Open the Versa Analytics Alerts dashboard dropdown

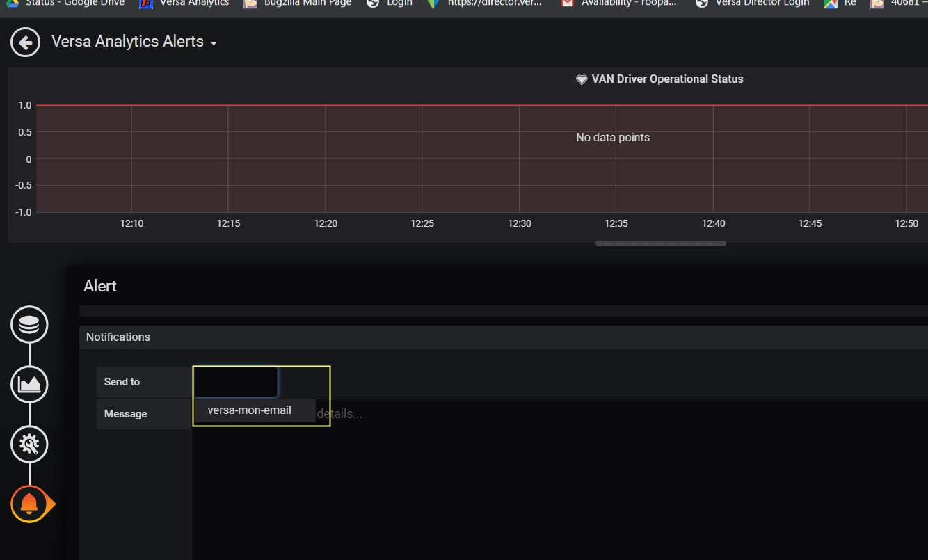pos(134,42)
